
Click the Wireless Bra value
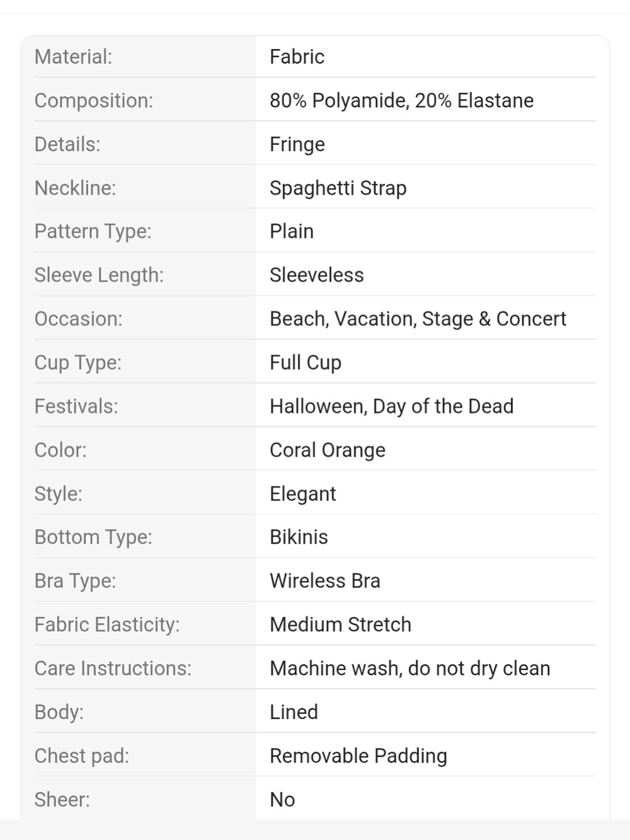[324, 580]
